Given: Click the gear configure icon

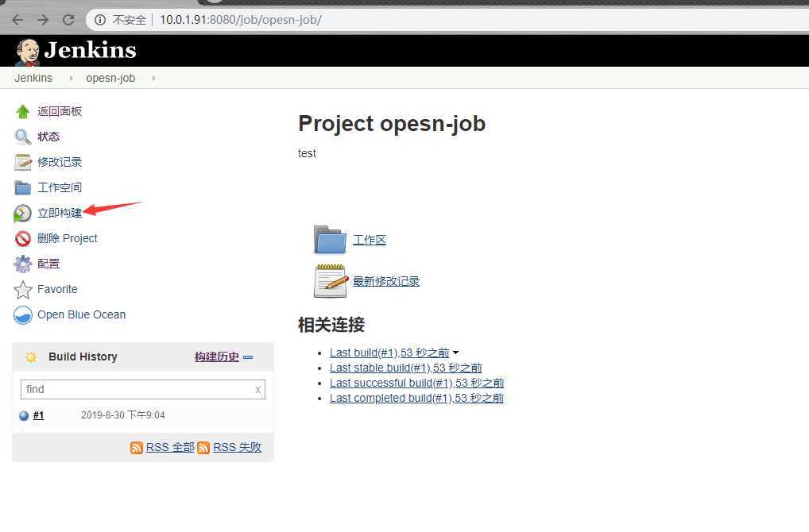Looking at the screenshot, I should click(x=23, y=264).
